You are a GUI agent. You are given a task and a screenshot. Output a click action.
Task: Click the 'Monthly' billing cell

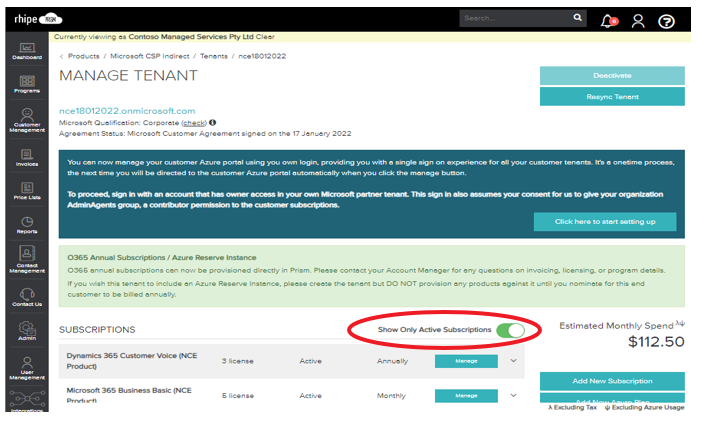(x=391, y=396)
